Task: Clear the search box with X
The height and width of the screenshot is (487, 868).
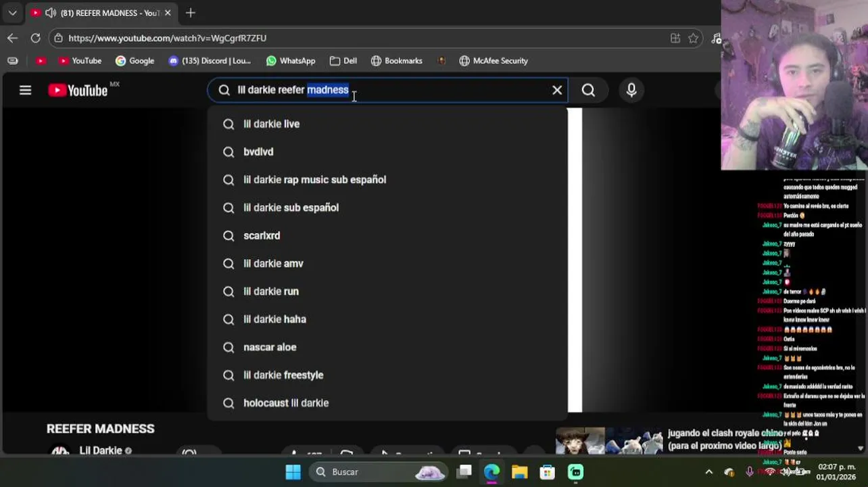Action: coord(557,90)
